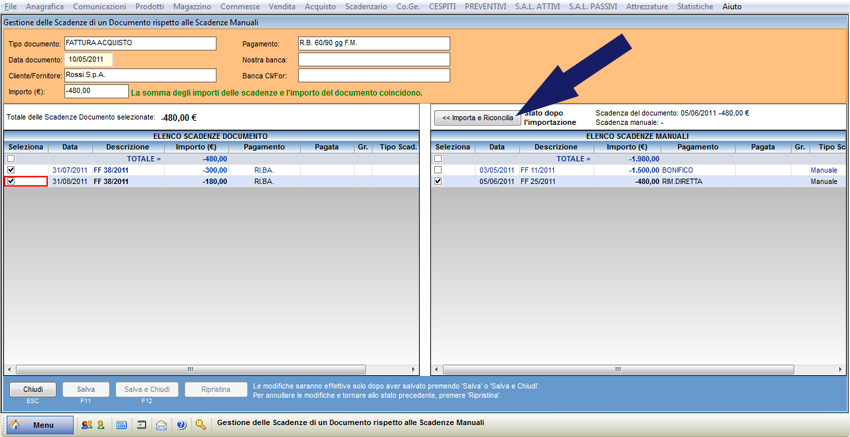Image resolution: width=850 pixels, height=437 pixels.
Task: Toggle the checkbox for RIM.DIRETTA FF 25/2011 row
Action: pos(438,181)
